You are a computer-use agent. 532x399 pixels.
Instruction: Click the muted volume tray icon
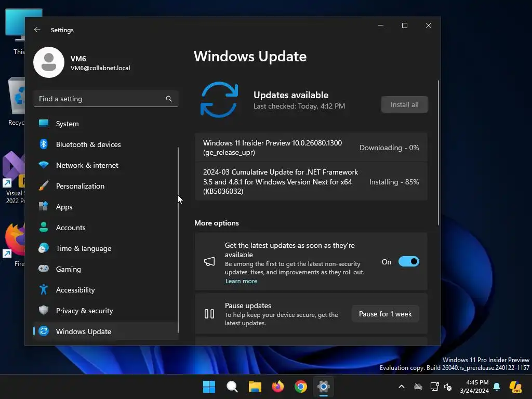448,387
